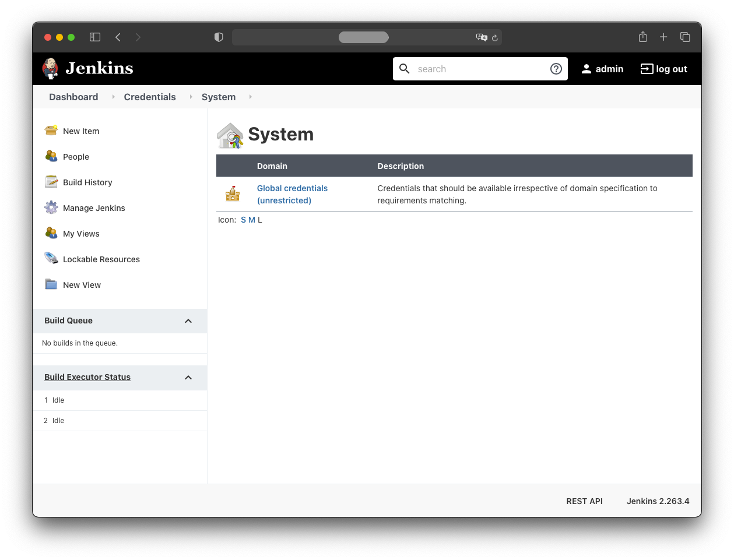Click the search help question-mark icon
The width and height of the screenshot is (734, 560).
(556, 69)
